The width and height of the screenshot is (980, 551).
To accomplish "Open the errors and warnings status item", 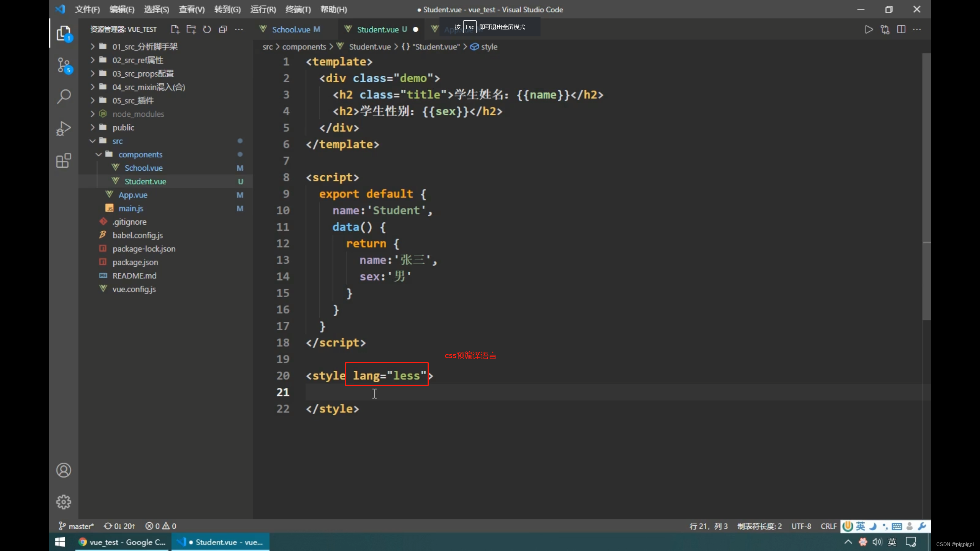I will coord(161,526).
